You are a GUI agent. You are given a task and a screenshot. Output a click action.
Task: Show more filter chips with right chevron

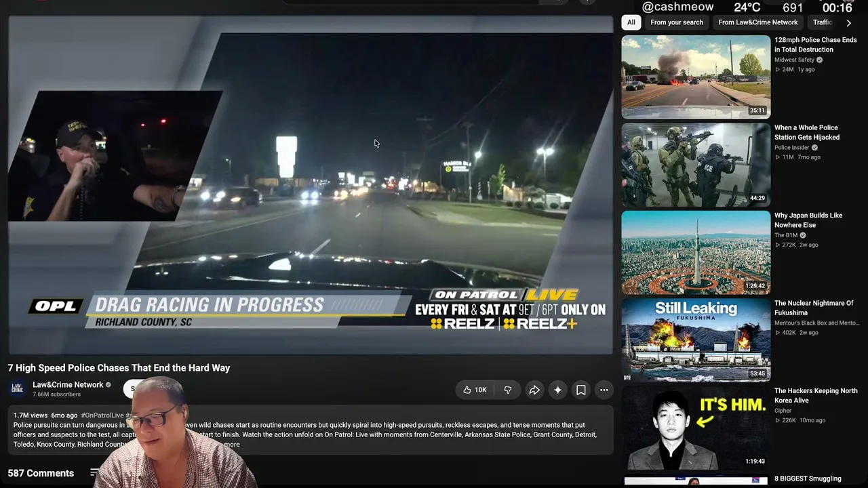848,22
